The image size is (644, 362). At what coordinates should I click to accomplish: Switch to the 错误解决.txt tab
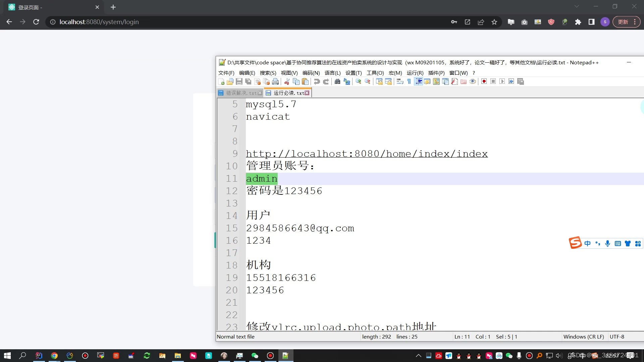[241, 93]
